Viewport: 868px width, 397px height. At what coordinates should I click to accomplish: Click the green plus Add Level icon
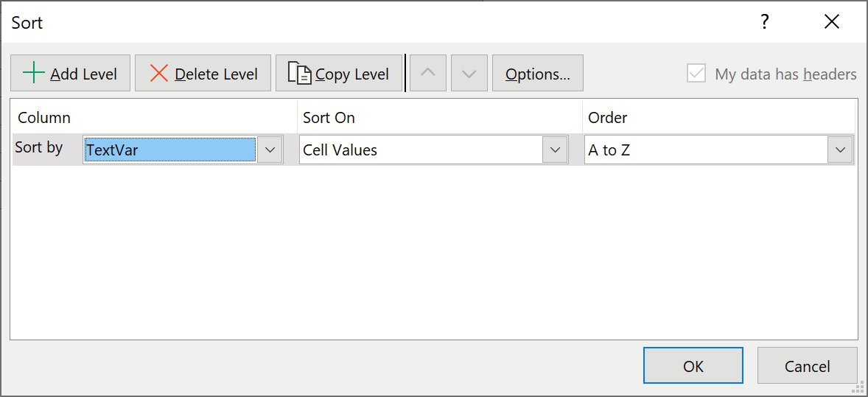34,74
